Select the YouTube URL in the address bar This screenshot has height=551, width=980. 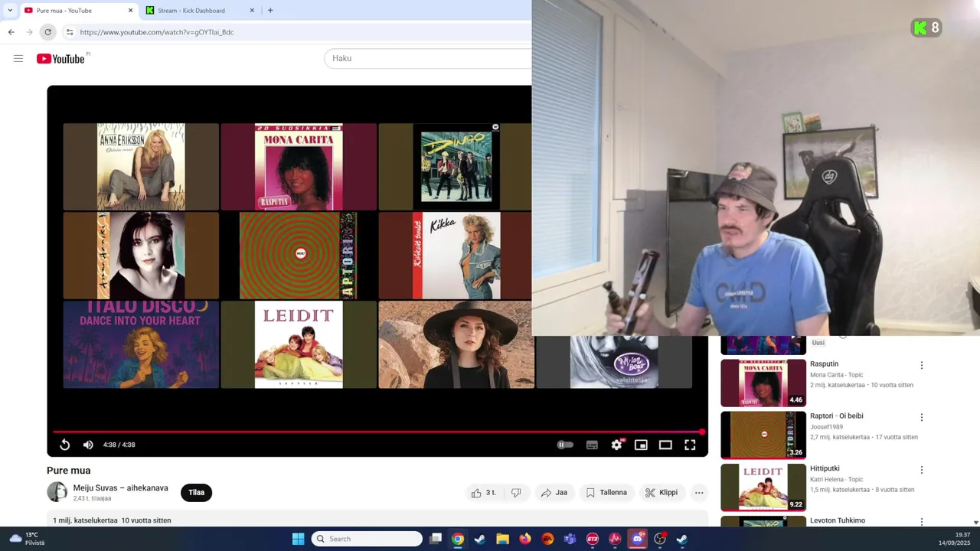[x=157, y=32]
